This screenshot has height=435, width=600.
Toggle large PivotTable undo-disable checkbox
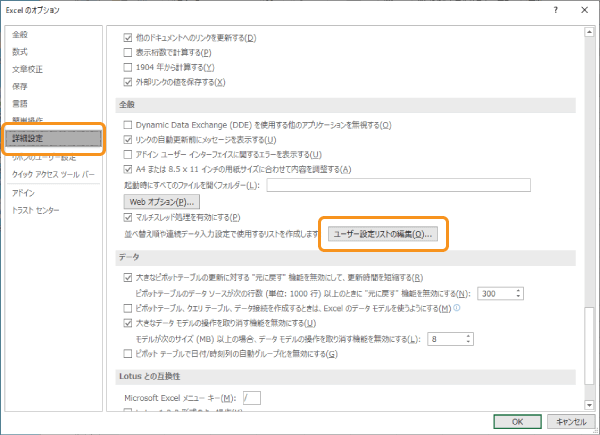click(x=128, y=277)
